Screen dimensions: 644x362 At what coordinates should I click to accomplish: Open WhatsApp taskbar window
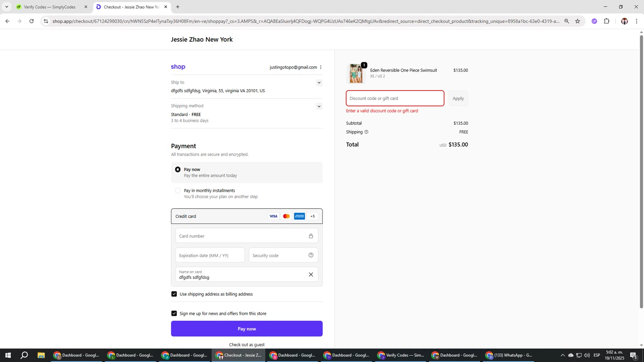click(509, 355)
